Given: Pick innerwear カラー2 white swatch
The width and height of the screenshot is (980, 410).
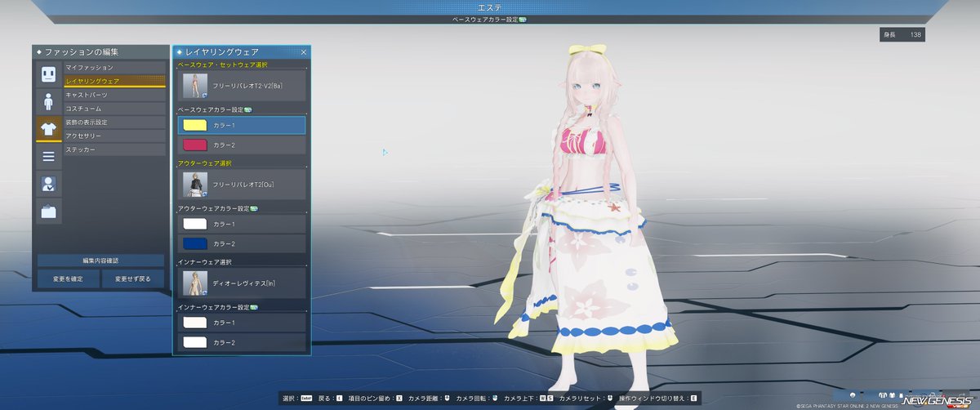Looking at the screenshot, I should pyautogui.click(x=194, y=342).
